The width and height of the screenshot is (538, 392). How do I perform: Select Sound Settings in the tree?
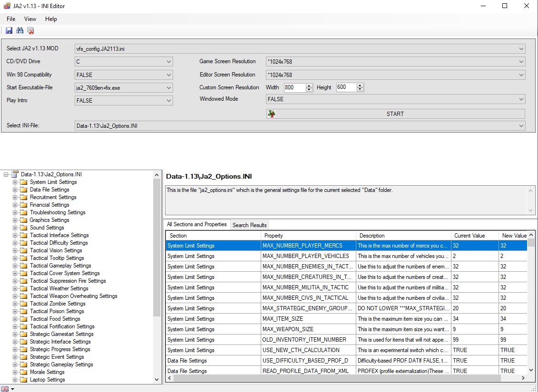coord(47,228)
